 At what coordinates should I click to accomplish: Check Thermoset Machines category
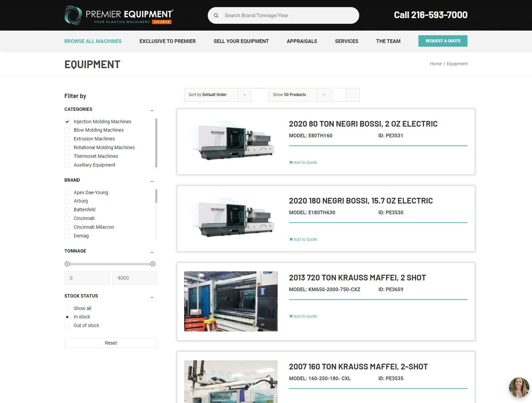click(67, 156)
